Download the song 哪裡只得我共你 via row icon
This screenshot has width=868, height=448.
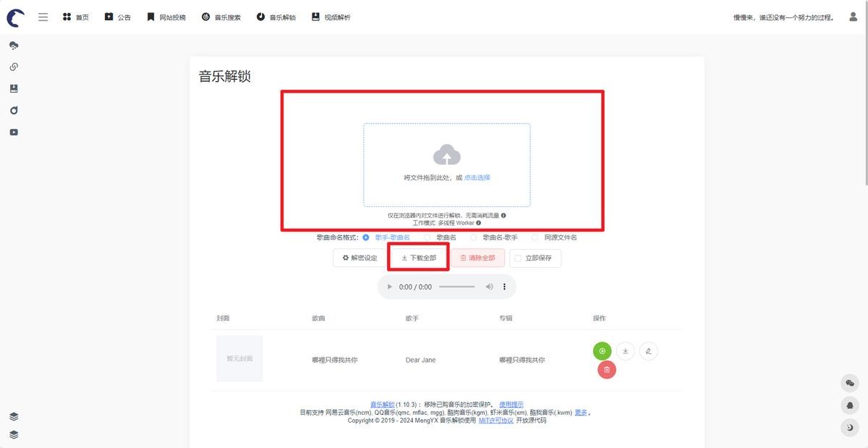pyautogui.click(x=626, y=351)
